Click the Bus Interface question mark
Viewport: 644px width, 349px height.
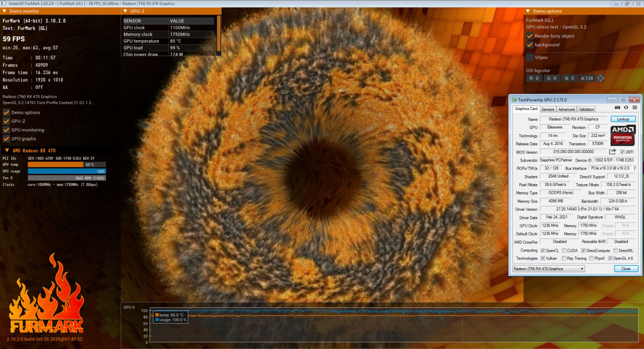(x=634, y=168)
